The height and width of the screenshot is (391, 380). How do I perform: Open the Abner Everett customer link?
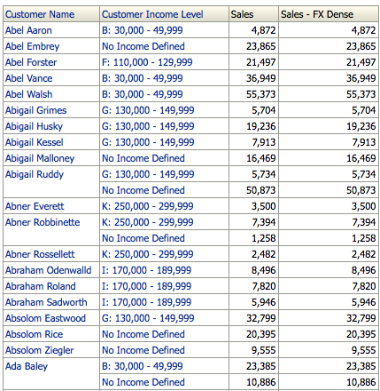34,206
